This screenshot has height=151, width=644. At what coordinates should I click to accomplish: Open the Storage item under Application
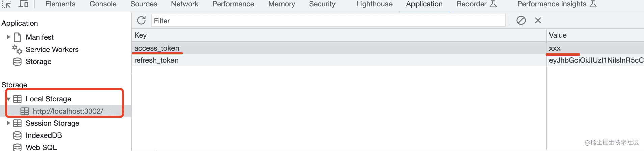[38, 62]
